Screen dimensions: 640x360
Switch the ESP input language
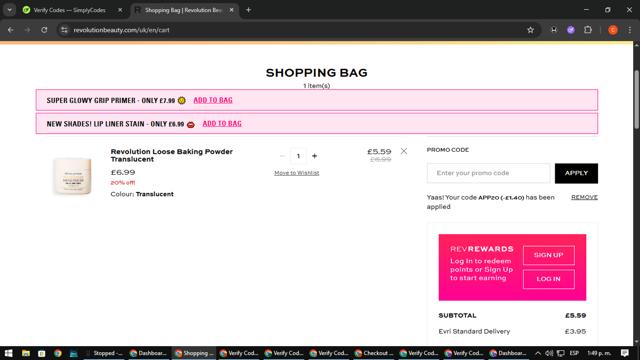click(574, 353)
